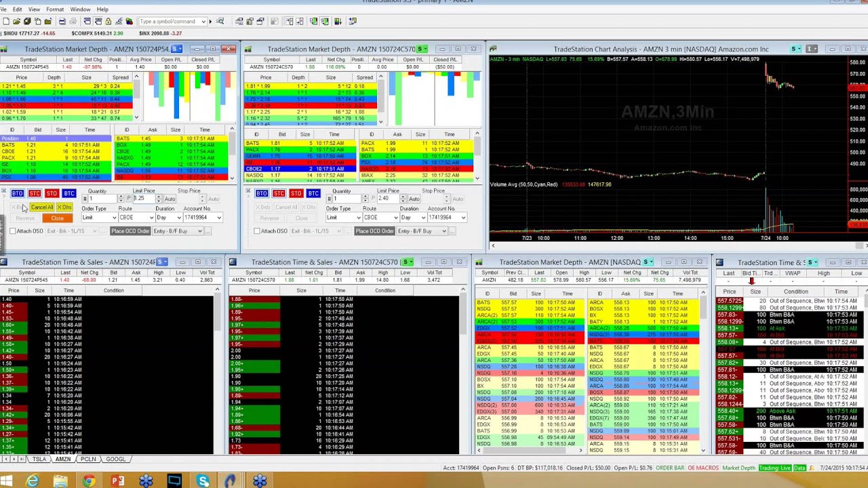This screenshot has height=488, width=868.
Task: Click the BTO button in the C570 order bar
Action: [262, 194]
